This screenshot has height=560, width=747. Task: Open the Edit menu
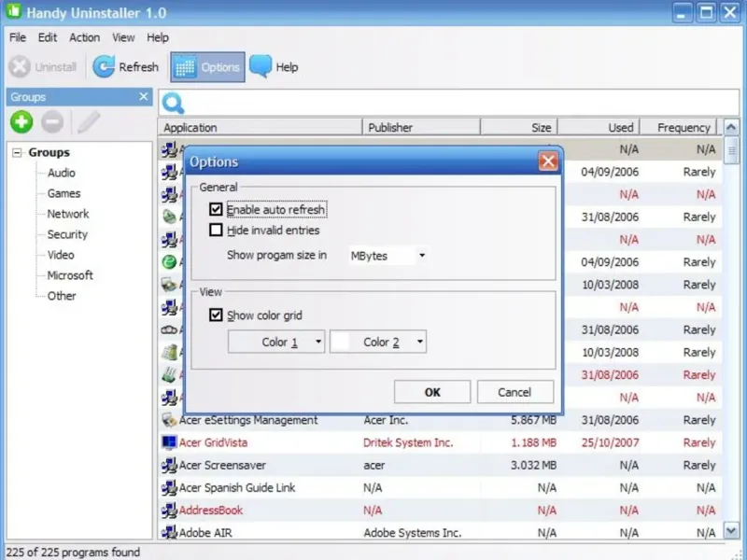pyautogui.click(x=48, y=37)
